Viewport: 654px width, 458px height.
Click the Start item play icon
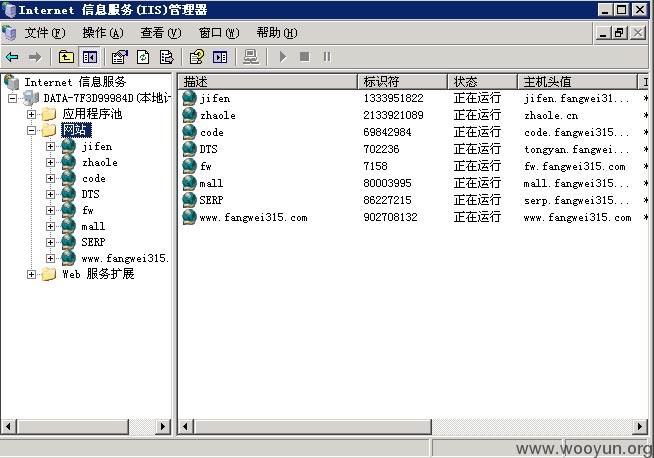point(283,57)
